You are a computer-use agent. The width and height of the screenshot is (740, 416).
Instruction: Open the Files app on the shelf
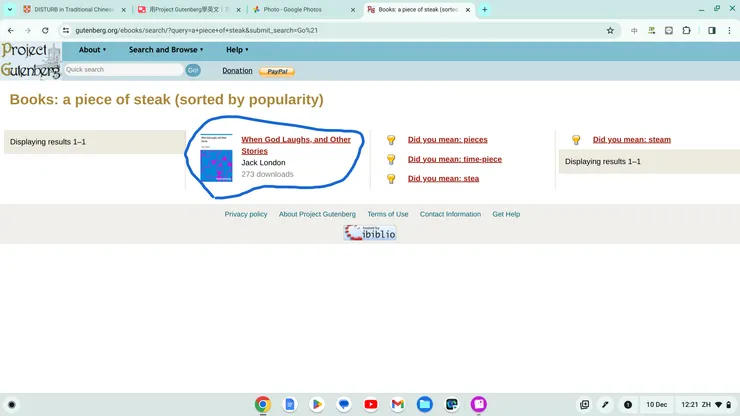click(x=424, y=404)
